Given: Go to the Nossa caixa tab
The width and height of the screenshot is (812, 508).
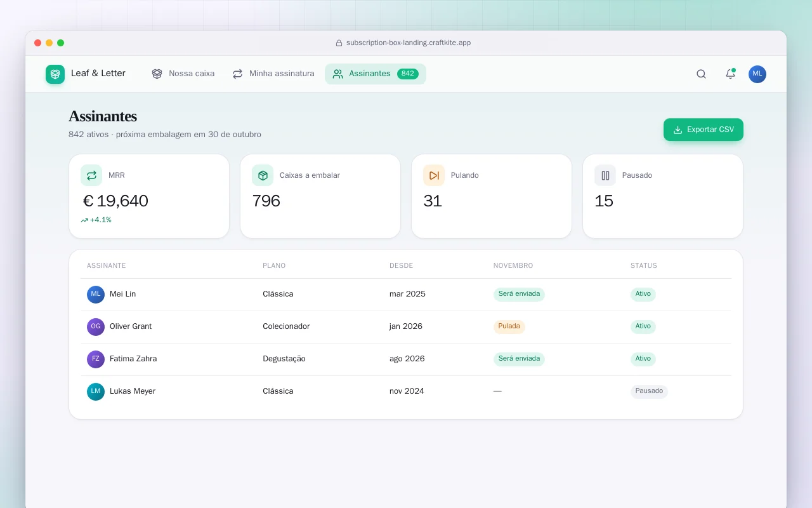Looking at the screenshot, I should [x=183, y=74].
